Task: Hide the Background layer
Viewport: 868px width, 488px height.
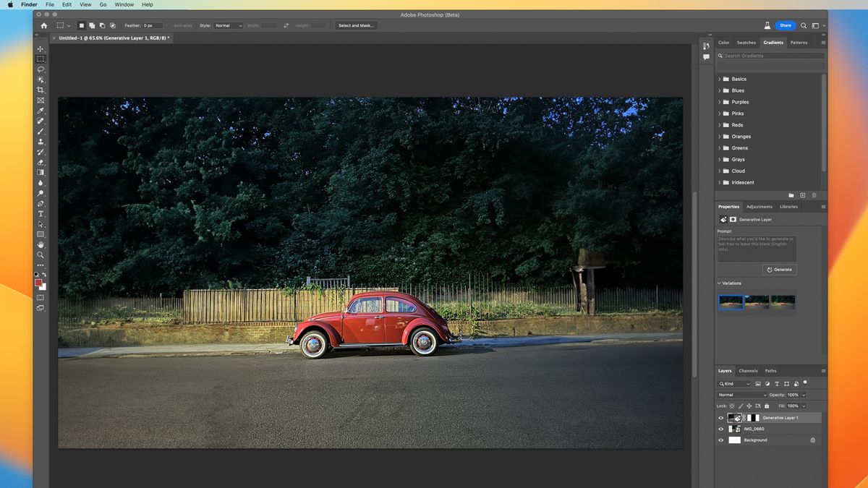Action: [x=720, y=440]
